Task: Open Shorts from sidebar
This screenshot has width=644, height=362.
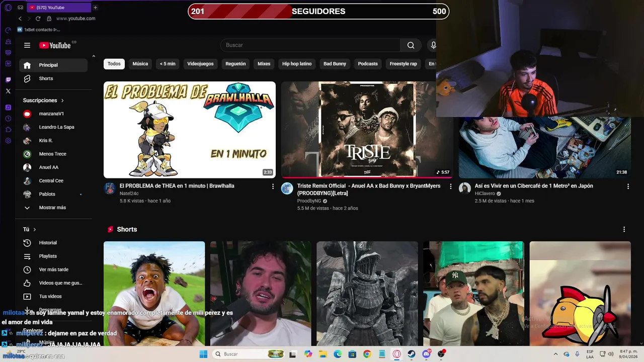Action: 53,79
